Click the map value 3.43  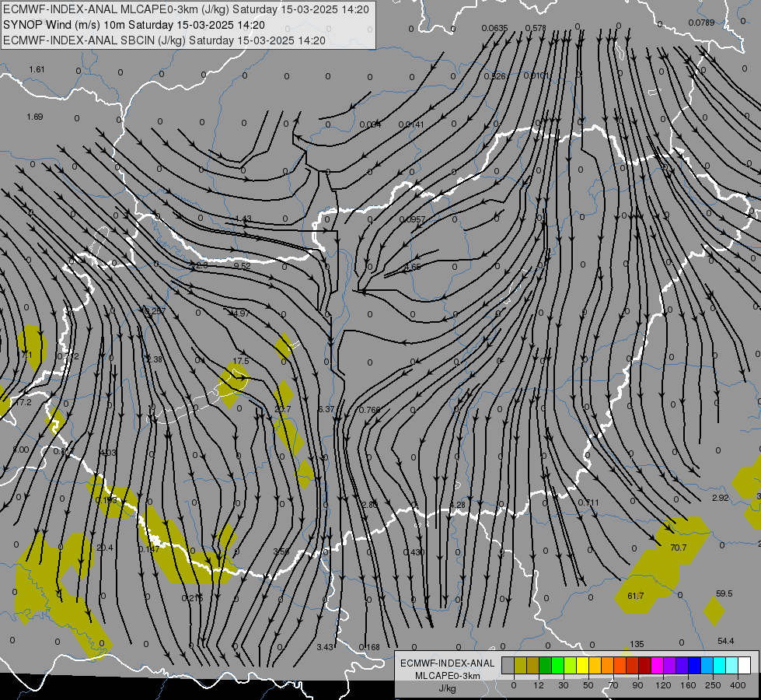coord(325,647)
